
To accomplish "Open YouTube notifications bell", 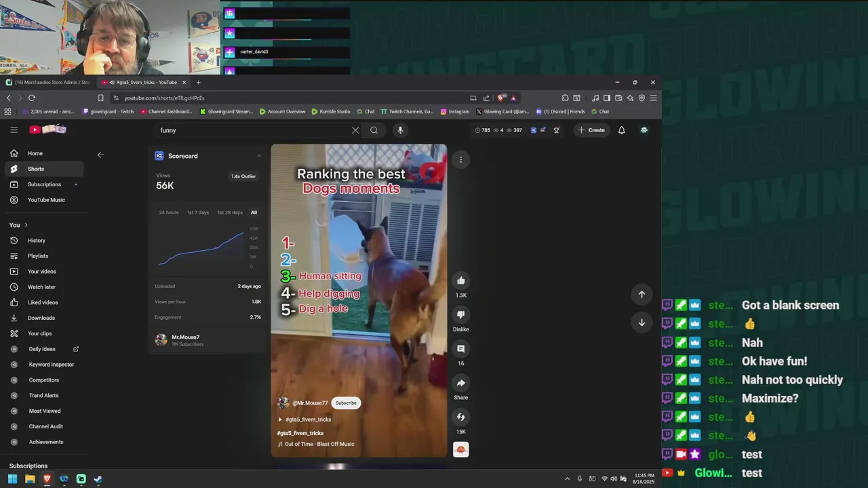I will click(x=621, y=130).
